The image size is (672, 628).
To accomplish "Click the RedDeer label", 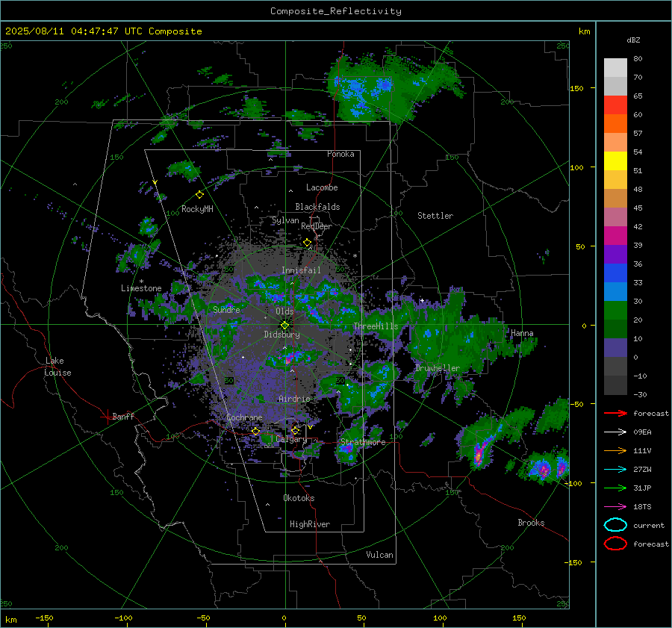I will click(x=317, y=226).
